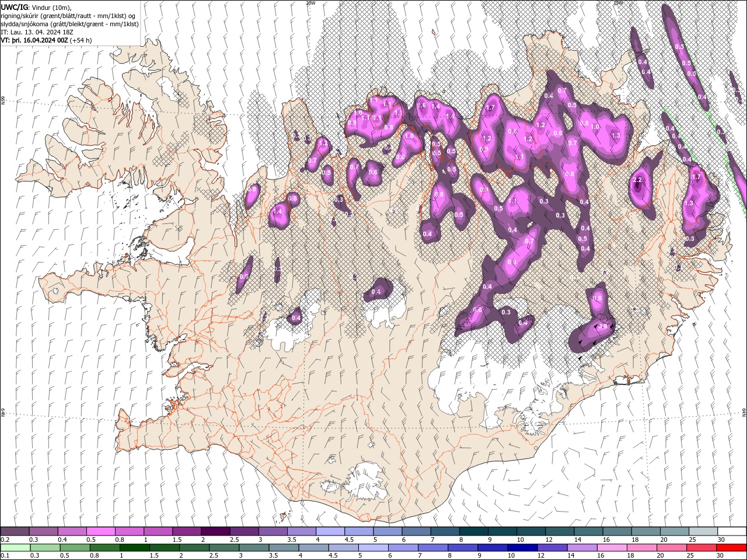This screenshot has height=560, width=747.
Task: Click the snow legend swatch labeled 0.3
Action: pyautogui.click(x=43, y=531)
